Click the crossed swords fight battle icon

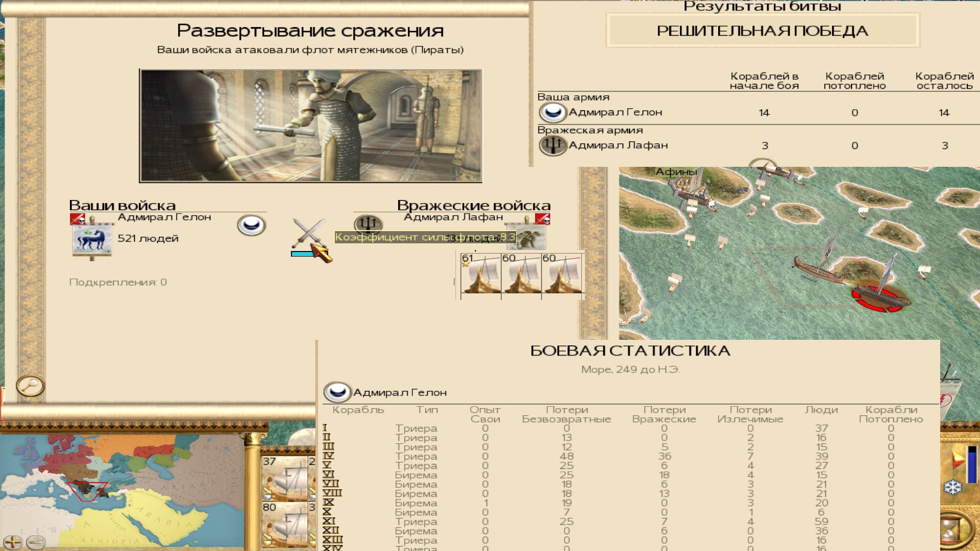point(308,234)
